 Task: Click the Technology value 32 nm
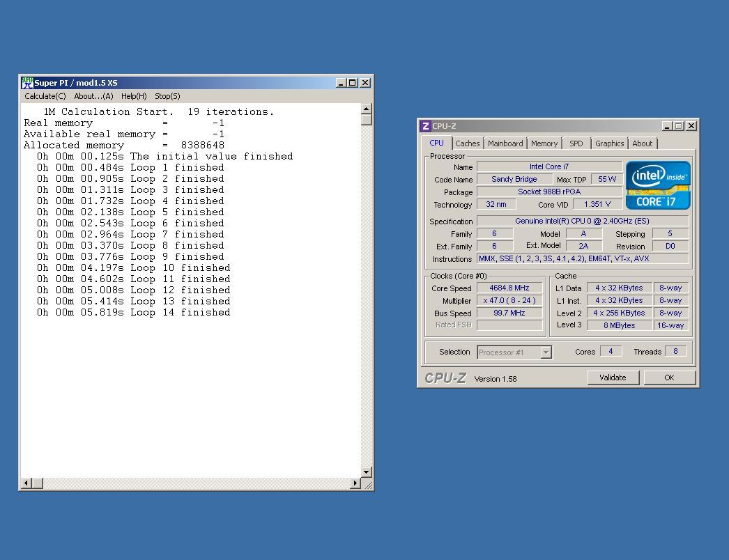coord(496,204)
